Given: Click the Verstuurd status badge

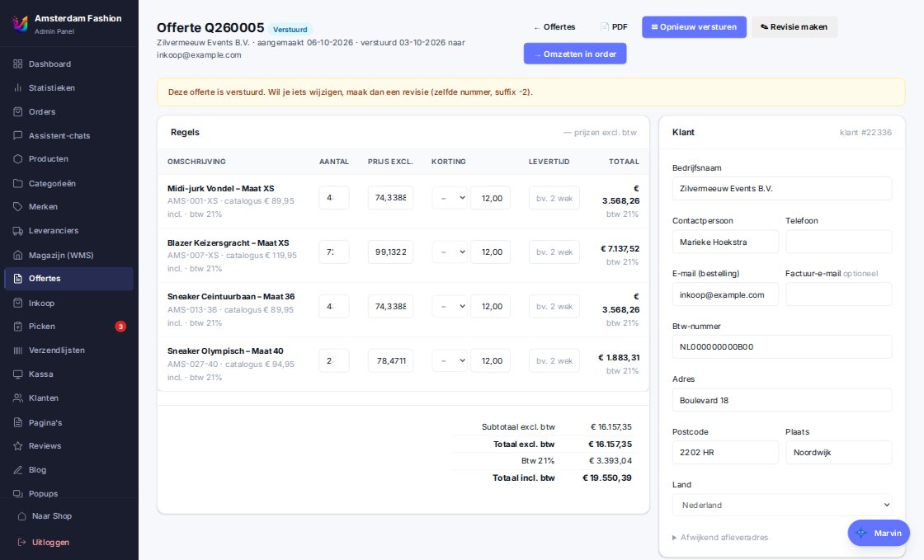Looking at the screenshot, I should point(290,30).
